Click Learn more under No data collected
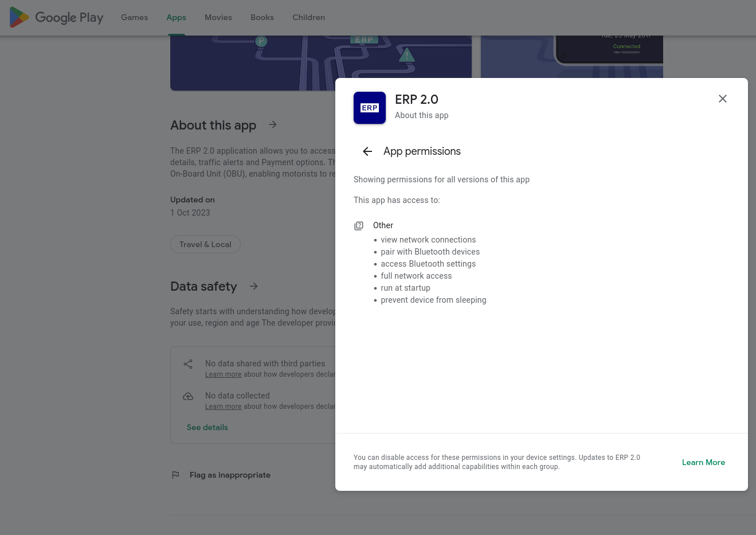This screenshot has width=756, height=535. [x=223, y=407]
